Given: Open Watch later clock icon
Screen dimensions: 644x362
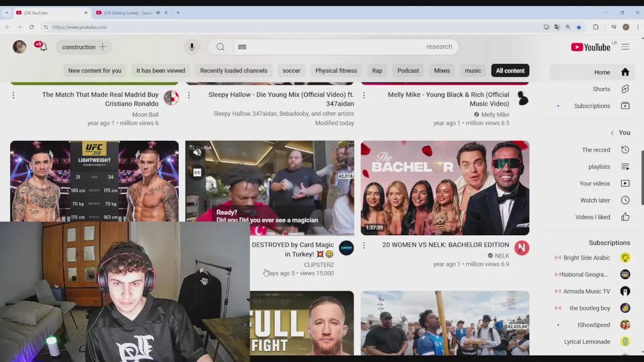Looking at the screenshot, I should (x=625, y=200).
